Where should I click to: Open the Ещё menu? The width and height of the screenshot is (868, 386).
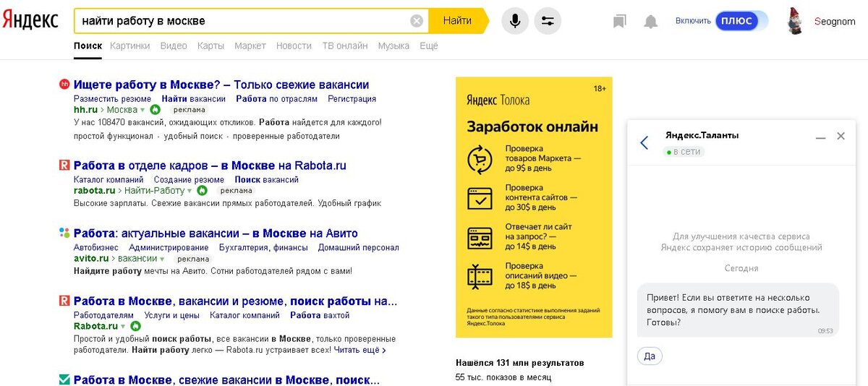pyautogui.click(x=429, y=46)
